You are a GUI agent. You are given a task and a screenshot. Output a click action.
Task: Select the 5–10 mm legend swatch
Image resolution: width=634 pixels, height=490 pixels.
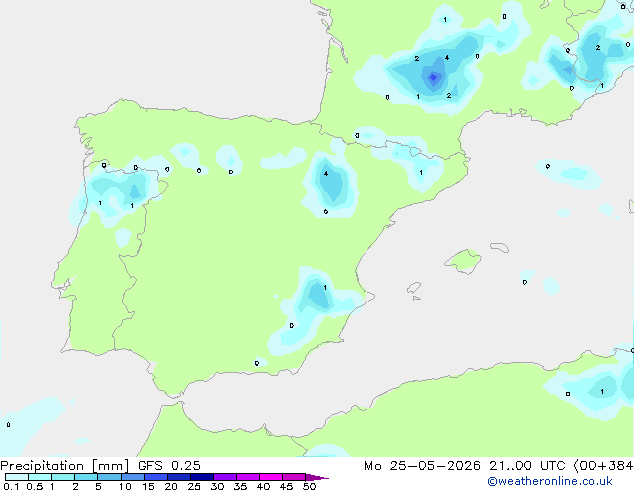(x=109, y=477)
